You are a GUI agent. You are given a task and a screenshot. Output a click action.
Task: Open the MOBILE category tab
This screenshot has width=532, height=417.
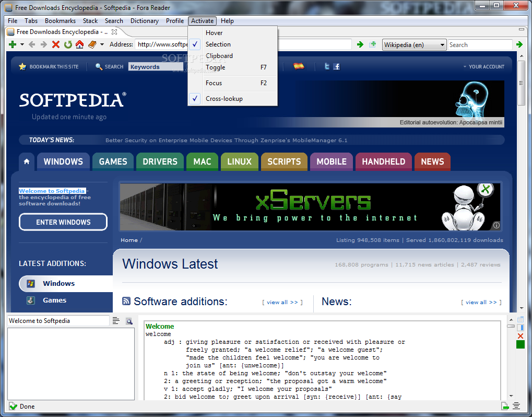pyautogui.click(x=332, y=161)
